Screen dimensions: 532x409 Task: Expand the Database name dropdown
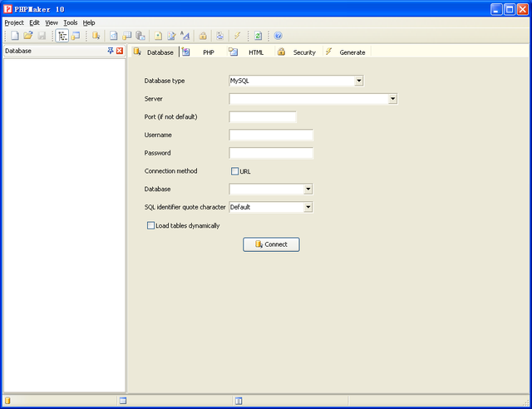308,190
